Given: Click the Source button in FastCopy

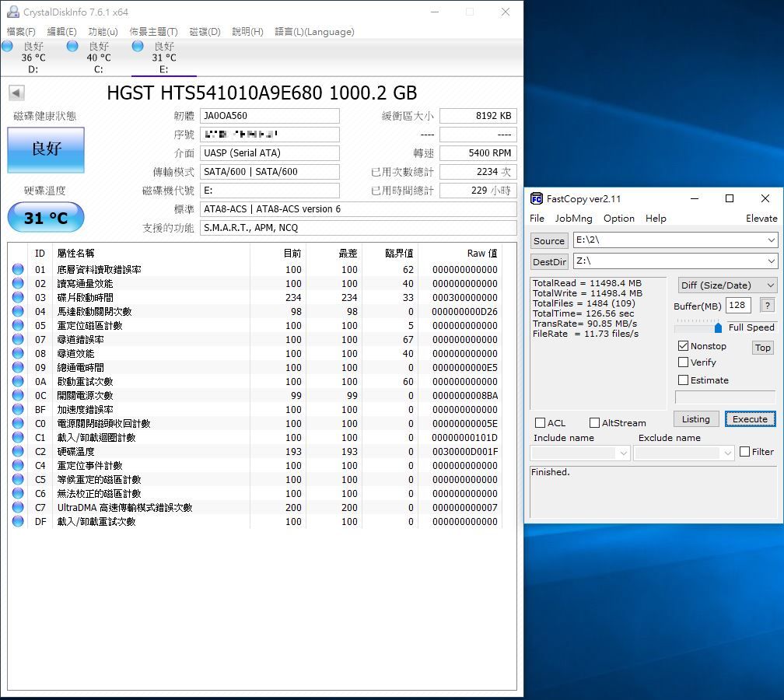Looking at the screenshot, I should coord(549,240).
